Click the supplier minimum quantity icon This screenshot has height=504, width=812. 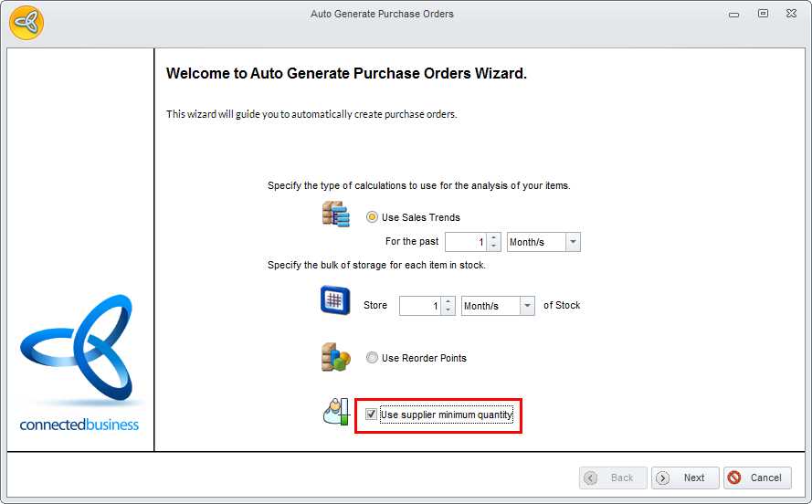point(335,413)
